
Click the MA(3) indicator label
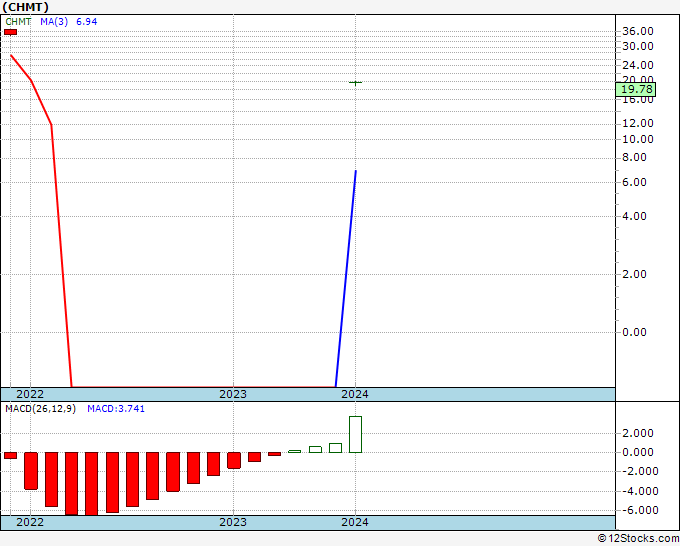(x=54, y=22)
